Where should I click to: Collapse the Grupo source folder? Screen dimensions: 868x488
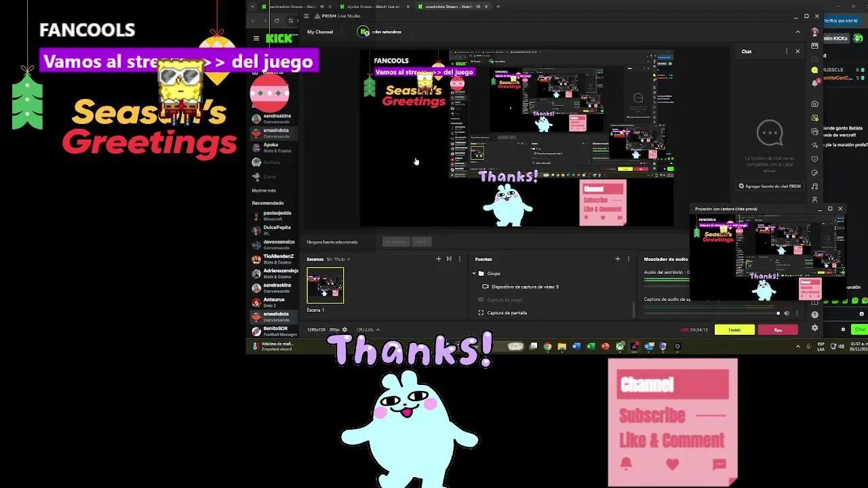(474, 273)
